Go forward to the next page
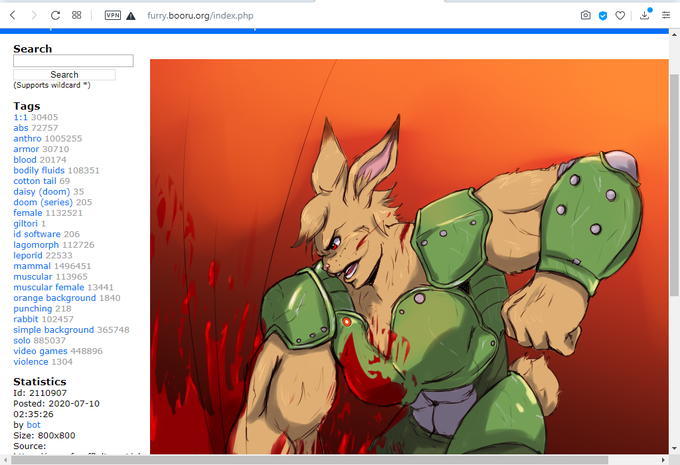 click(x=34, y=15)
